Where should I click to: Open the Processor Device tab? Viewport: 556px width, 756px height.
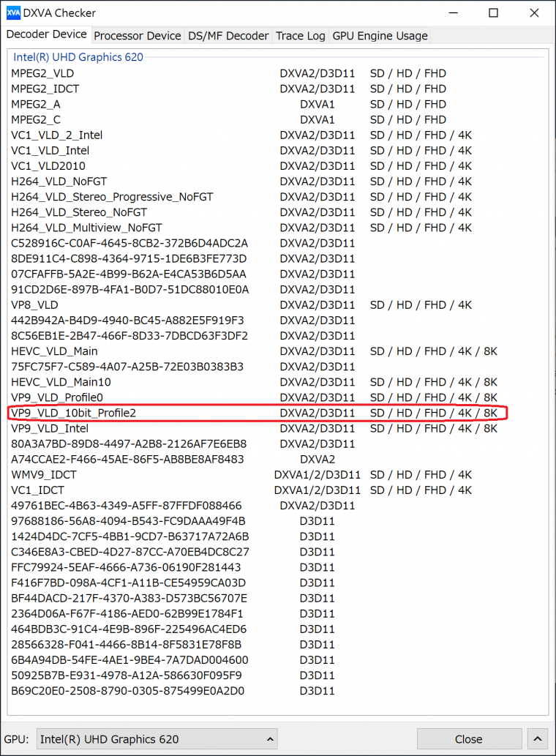(x=138, y=36)
